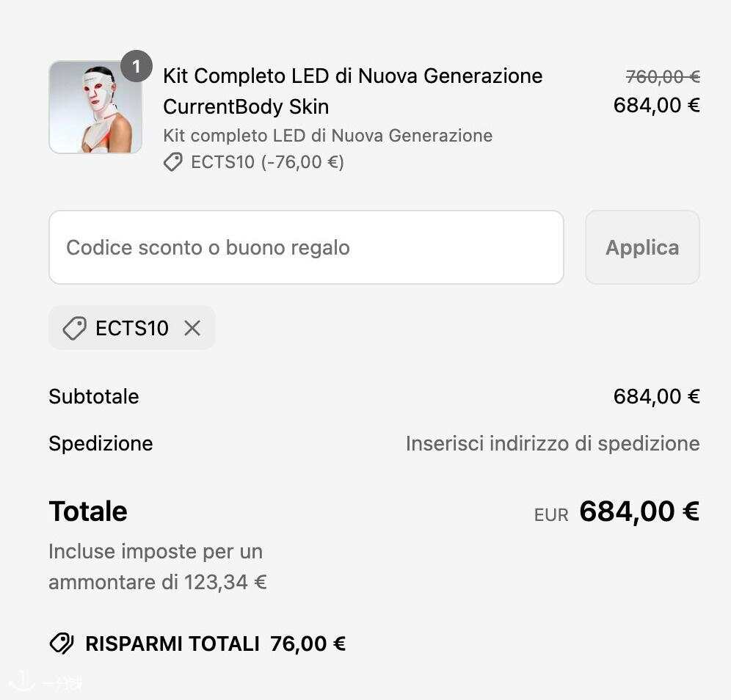Click the discounted 684,00 € item price
This screenshot has width=731, height=700.
coord(656,106)
